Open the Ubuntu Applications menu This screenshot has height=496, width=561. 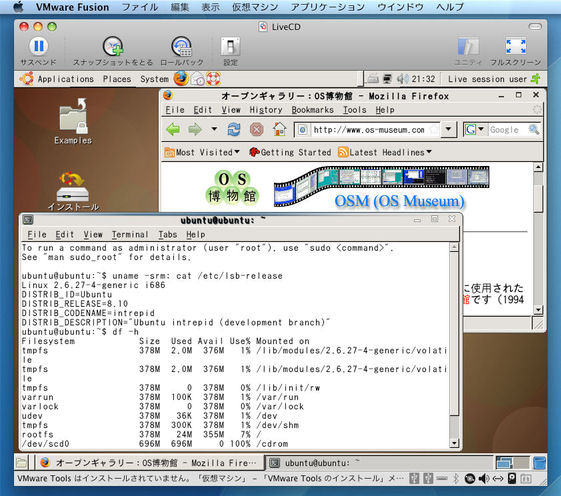(66, 79)
